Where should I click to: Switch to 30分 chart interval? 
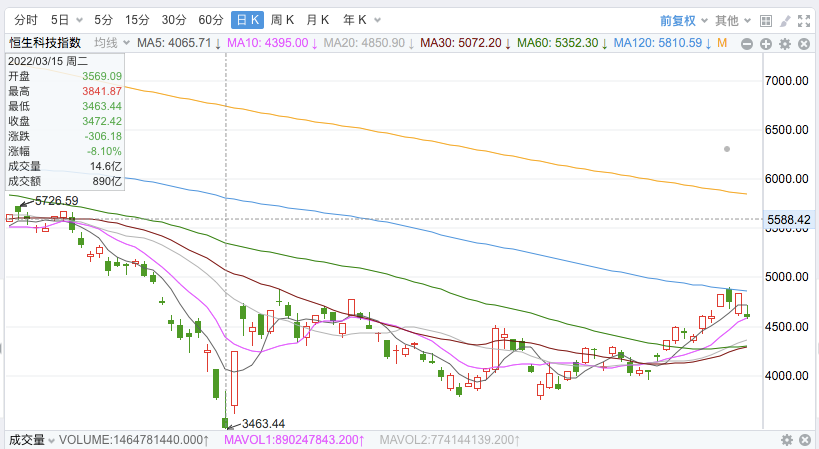coord(173,20)
